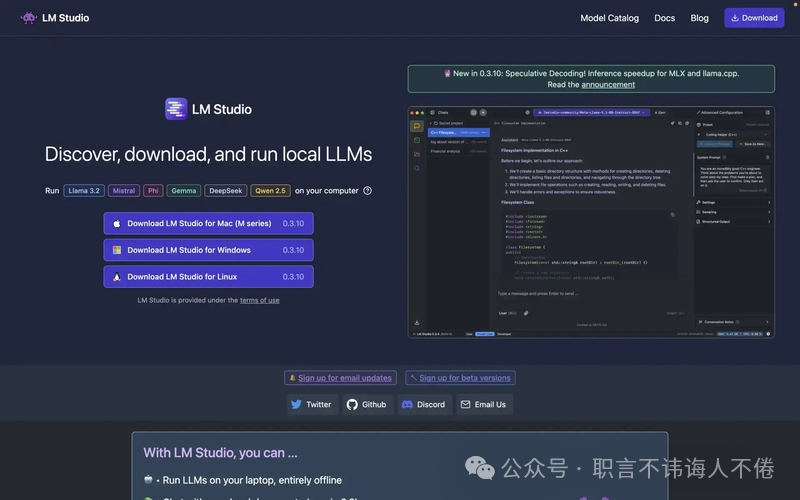800x500 pixels.
Task: Click the download arrow icon in header button
Action: [735, 18]
